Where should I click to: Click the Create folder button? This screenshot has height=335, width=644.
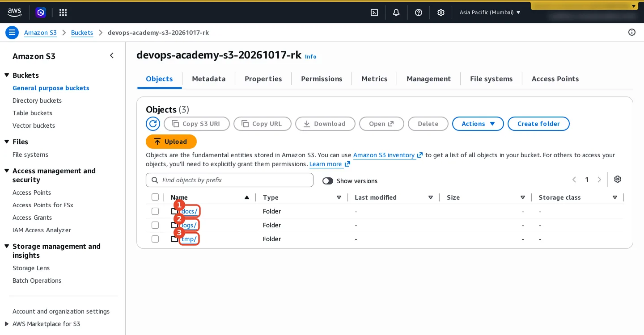tap(538, 124)
